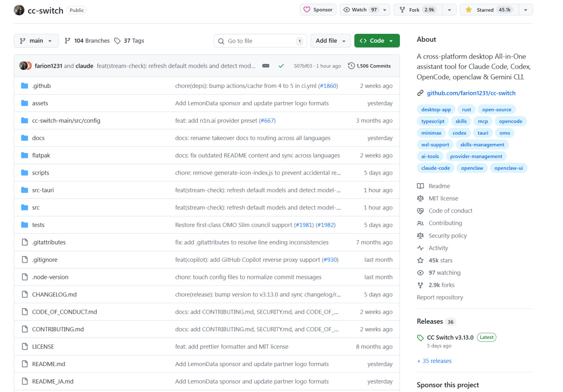The image size is (563, 392).
Task: Click the scripts folder icon
Action: [25, 173]
